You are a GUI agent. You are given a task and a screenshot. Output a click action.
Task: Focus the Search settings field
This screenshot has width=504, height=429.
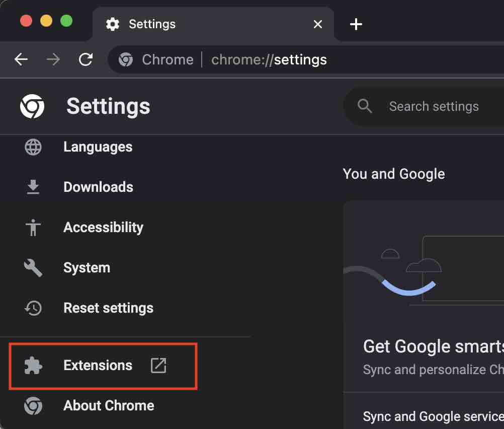tap(434, 107)
